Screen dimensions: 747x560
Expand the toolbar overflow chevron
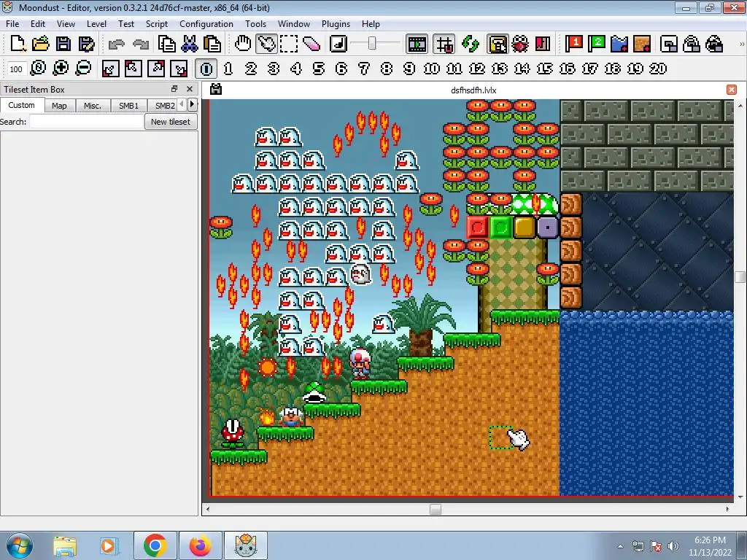pyautogui.click(x=741, y=44)
